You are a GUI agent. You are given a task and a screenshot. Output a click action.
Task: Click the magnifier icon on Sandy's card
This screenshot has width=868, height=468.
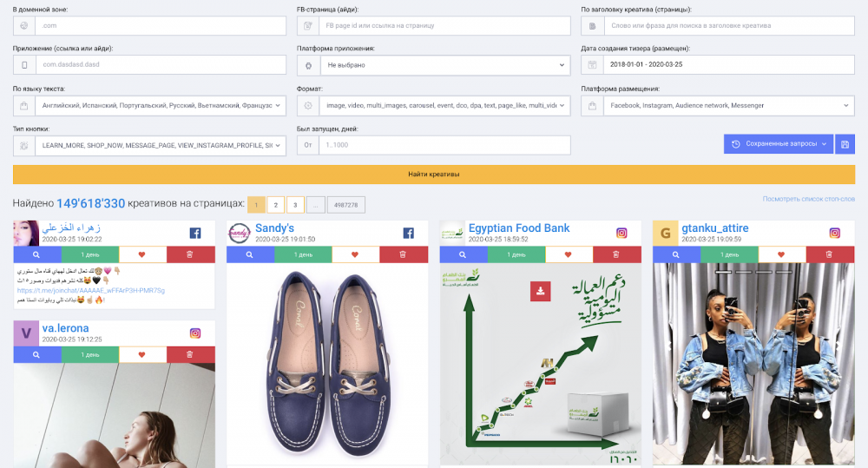(250, 254)
